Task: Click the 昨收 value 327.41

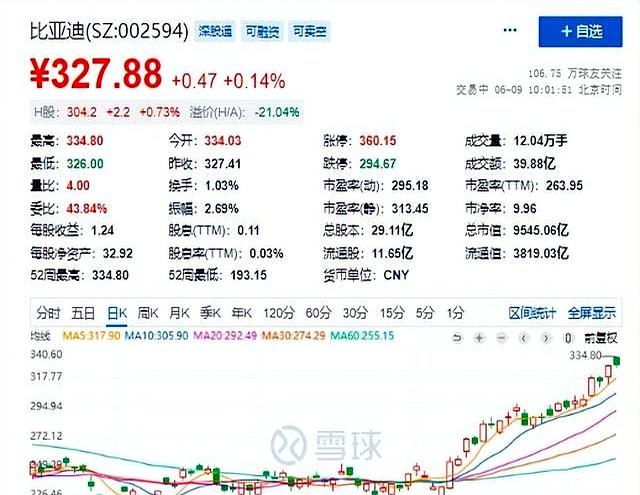Action: point(223,164)
